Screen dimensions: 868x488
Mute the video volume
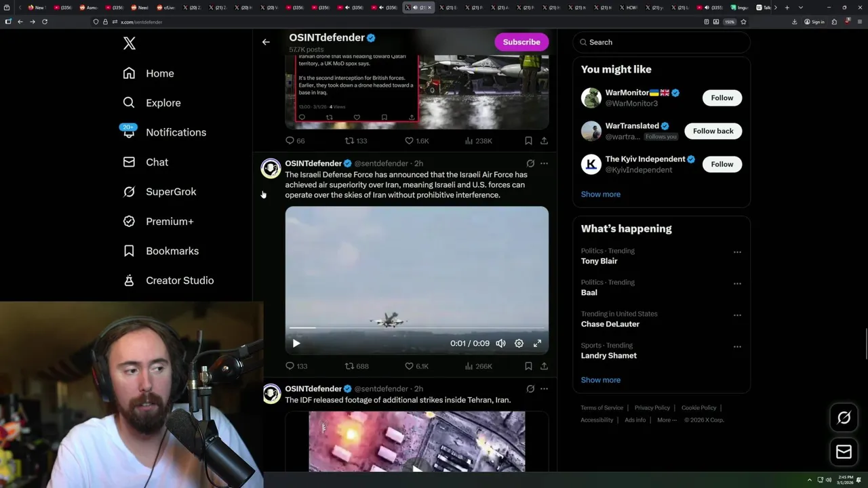click(x=500, y=344)
